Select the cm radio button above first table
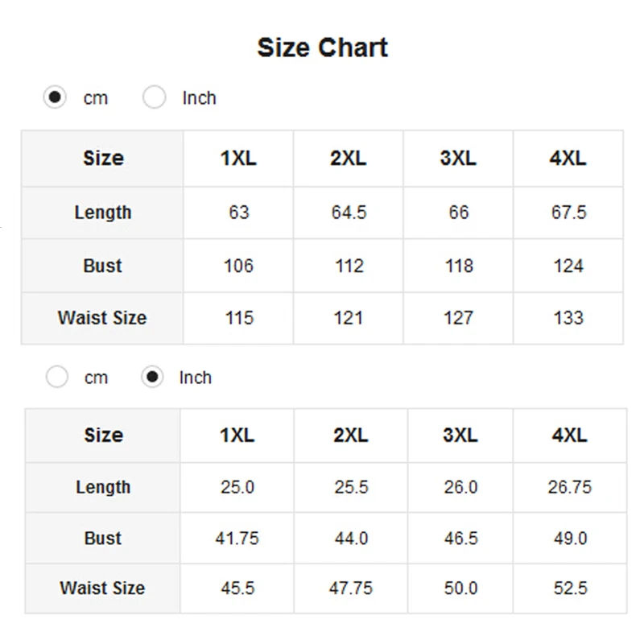This screenshot has width=644, height=644. (55, 97)
